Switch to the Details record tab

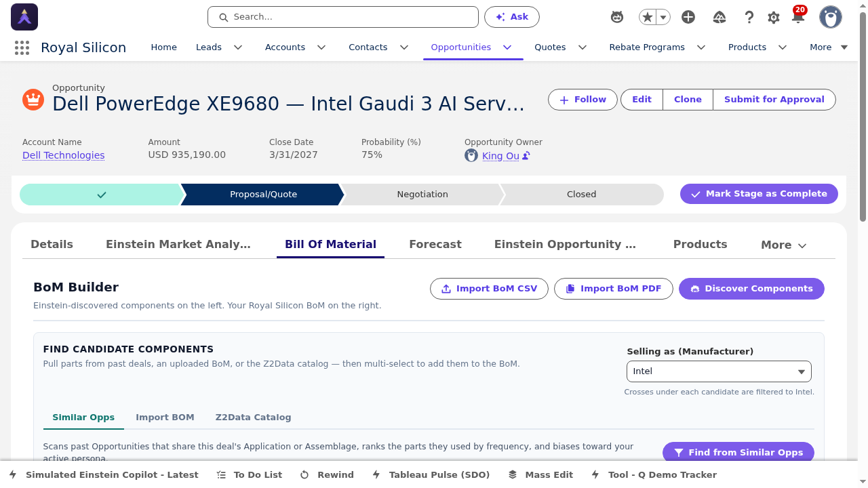[52, 245]
